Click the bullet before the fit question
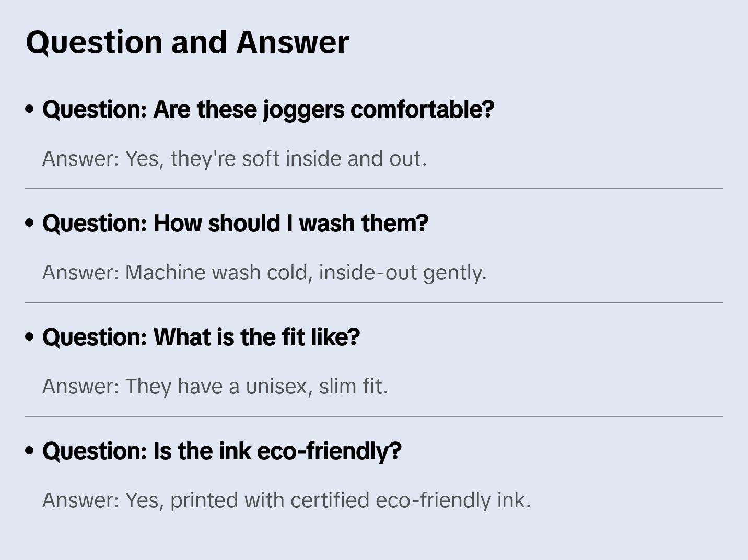Viewport: 748px width, 560px height. coord(30,337)
